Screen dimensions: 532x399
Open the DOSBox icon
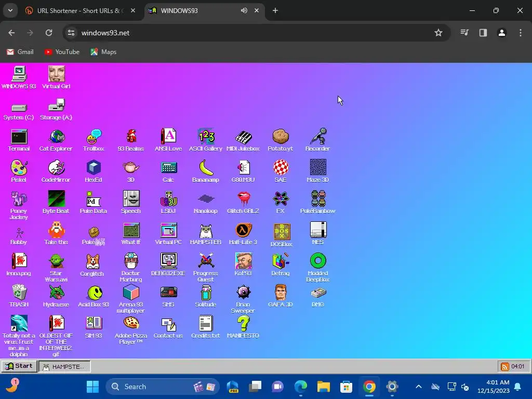point(282,235)
